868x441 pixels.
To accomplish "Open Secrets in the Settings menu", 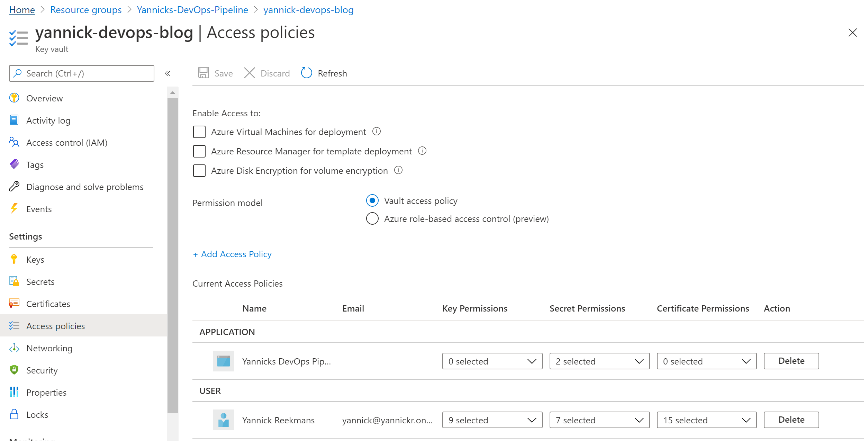I will coord(40,282).
